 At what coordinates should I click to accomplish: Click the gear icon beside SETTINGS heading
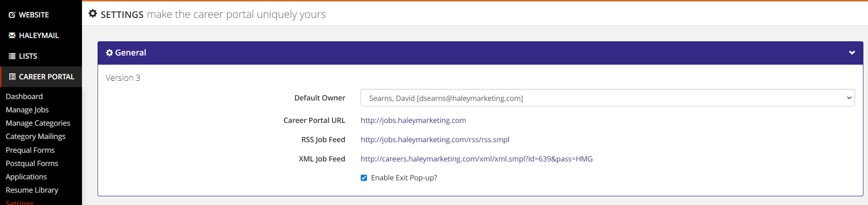coord(93,14)
